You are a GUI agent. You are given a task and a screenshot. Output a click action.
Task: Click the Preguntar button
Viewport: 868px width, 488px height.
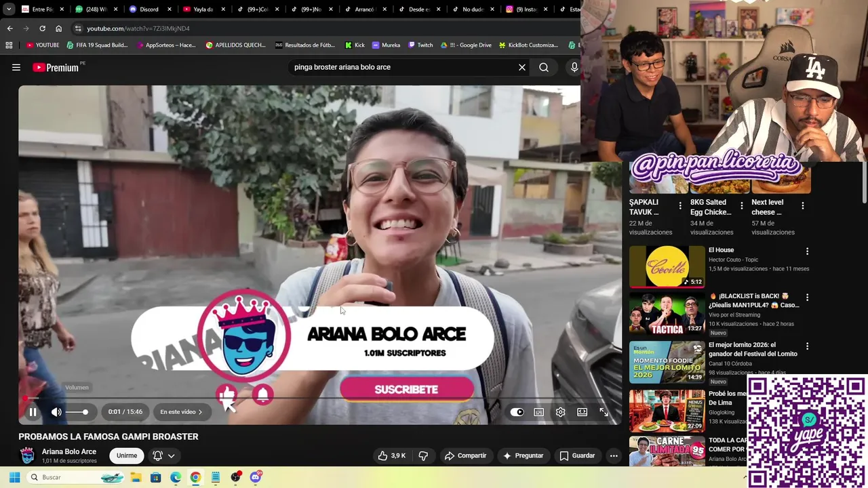pos(523,455)
